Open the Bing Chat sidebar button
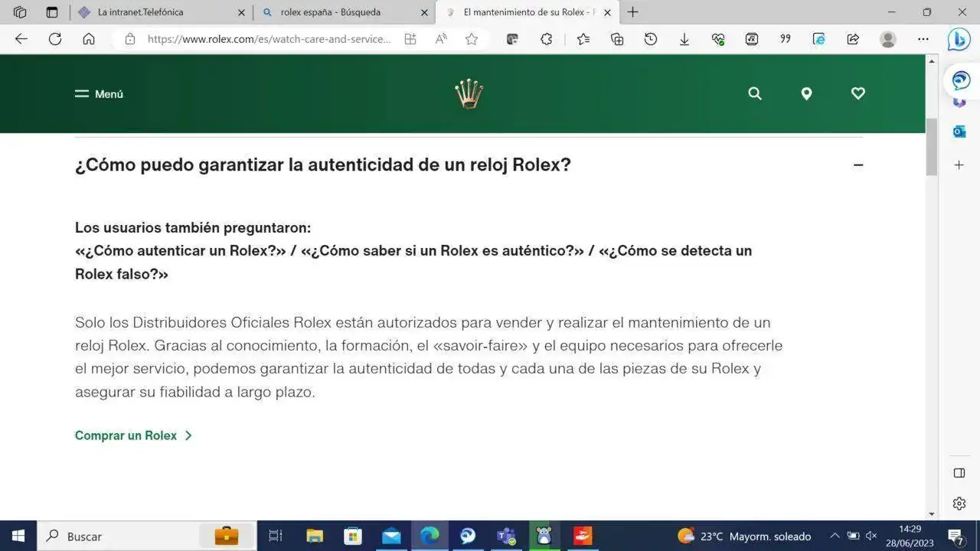This screenshot has width=980, height=551. (x=959, y=39)
